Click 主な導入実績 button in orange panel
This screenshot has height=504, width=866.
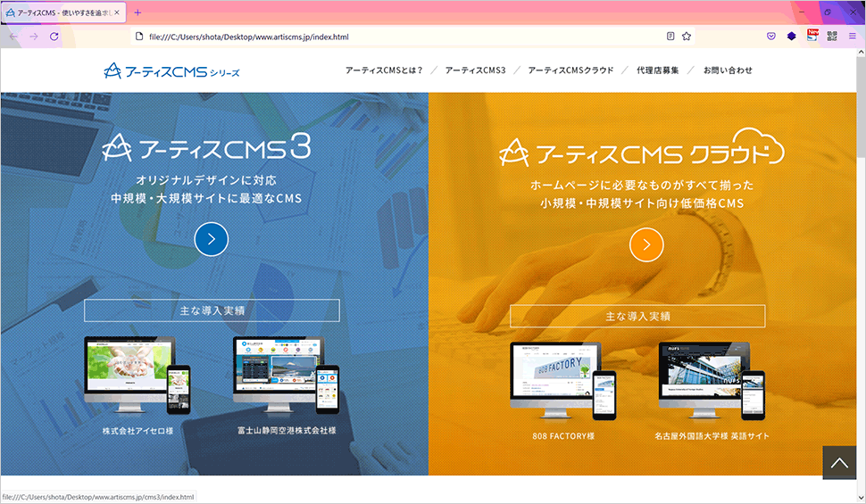(x=638, y=316)
